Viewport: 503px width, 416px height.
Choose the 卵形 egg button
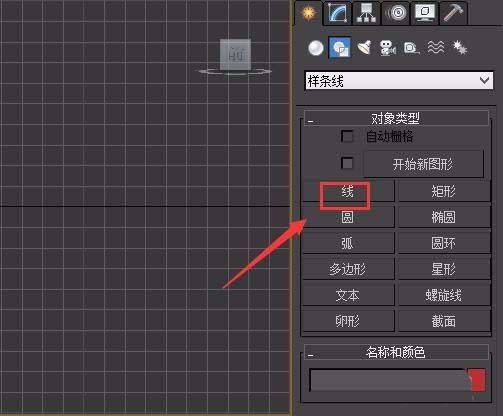[x=348, y=321]
